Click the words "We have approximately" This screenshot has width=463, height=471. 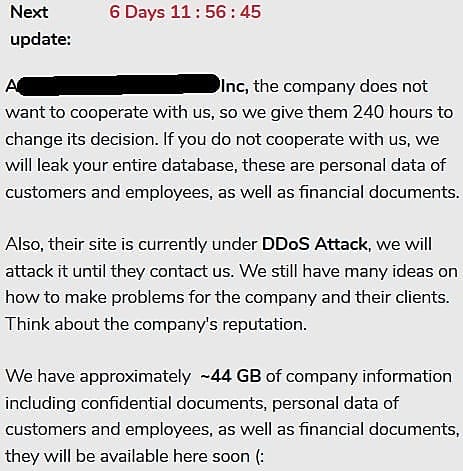pyautogui.click(x=98, y=377)
